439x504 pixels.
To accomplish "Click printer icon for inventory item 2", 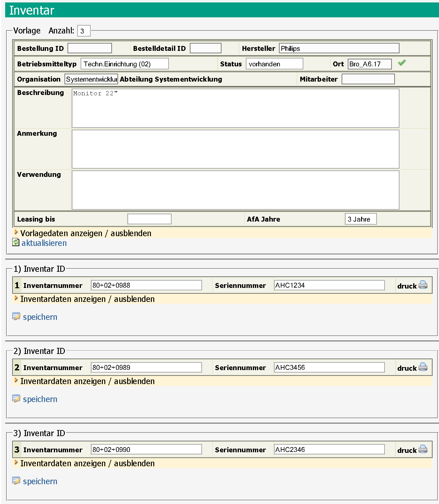I will 423,367.
